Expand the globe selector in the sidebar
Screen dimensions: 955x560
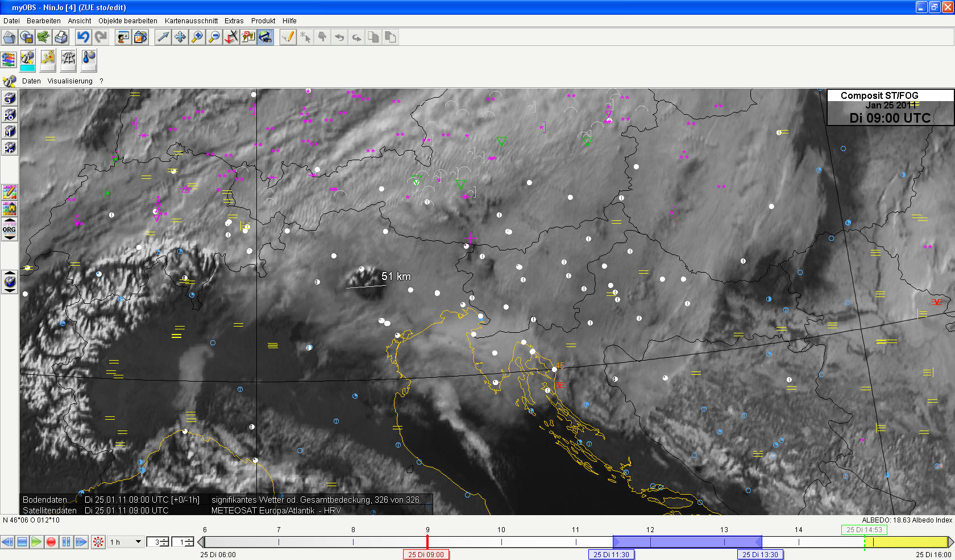(x=10, y=282)
